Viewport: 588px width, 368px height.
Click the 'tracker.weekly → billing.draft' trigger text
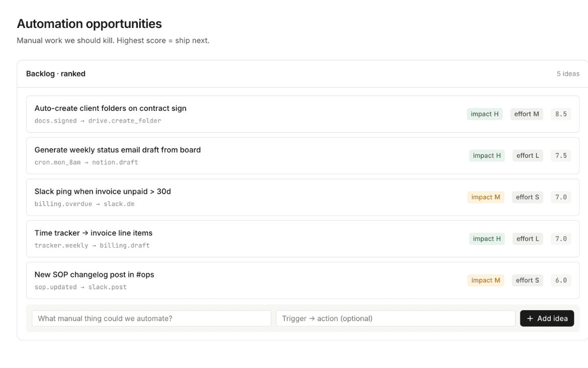tap(92, 245)
